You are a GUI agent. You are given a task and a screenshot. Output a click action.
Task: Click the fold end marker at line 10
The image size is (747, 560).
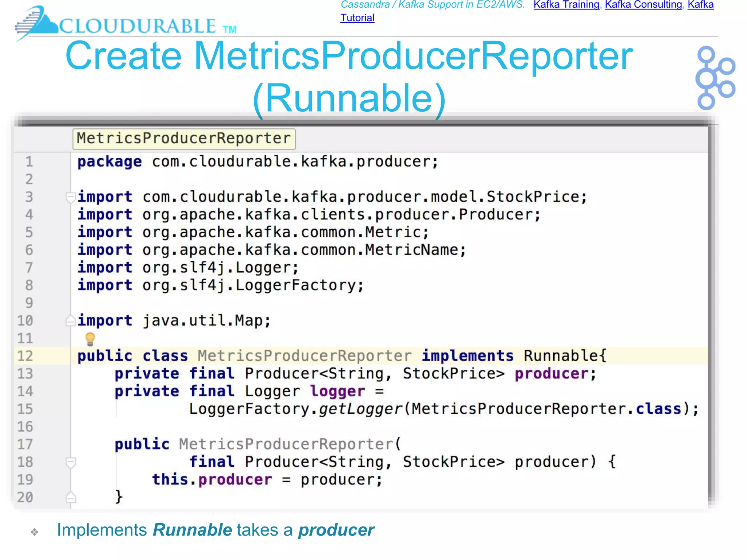pyautogui.click(x=70, y=320)
